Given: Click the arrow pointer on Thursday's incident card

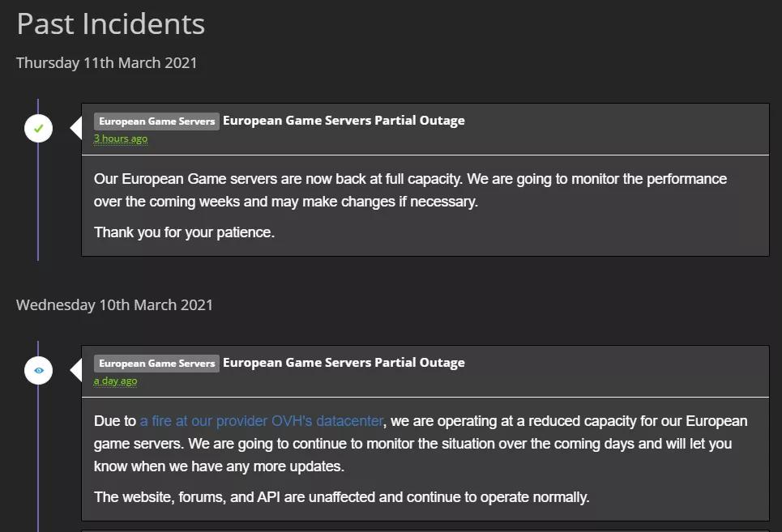Looking at the screenshot, I should point(76,128).
